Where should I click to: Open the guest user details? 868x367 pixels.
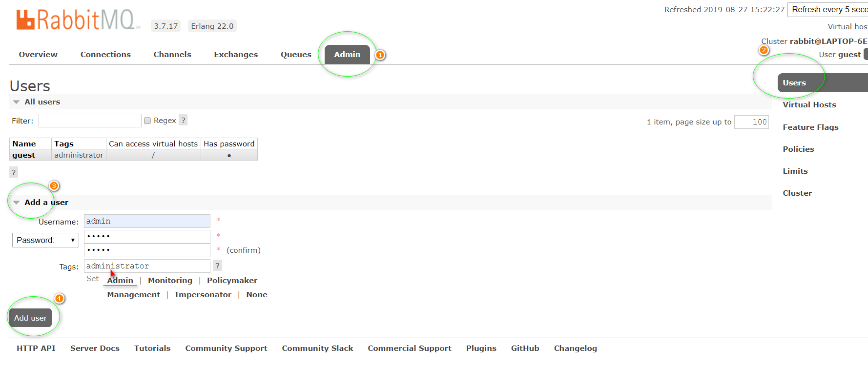coord(23,155)
